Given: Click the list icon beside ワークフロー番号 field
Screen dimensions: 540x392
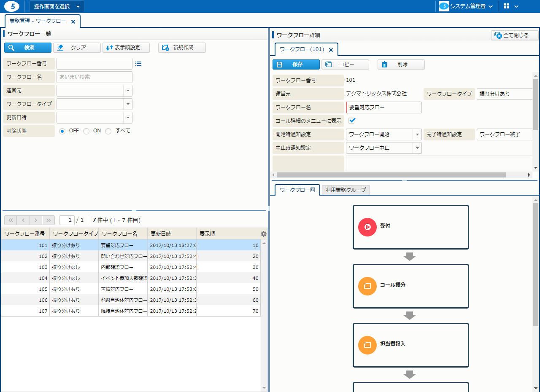Looking at the screenshot, I should (138, 64).
